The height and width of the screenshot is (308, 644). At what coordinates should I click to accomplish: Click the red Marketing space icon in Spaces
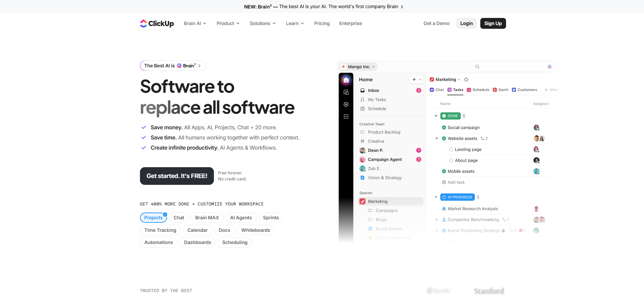(x=362, y=201)
